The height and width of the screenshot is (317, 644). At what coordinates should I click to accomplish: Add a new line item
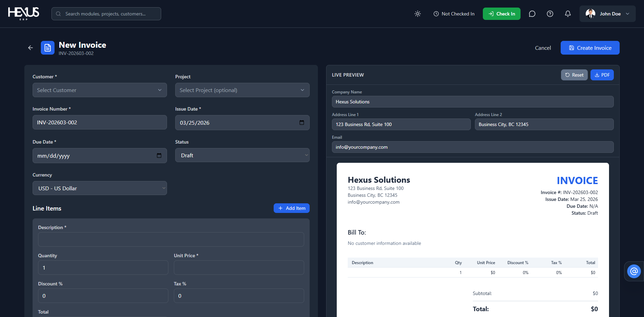point(291,208)
